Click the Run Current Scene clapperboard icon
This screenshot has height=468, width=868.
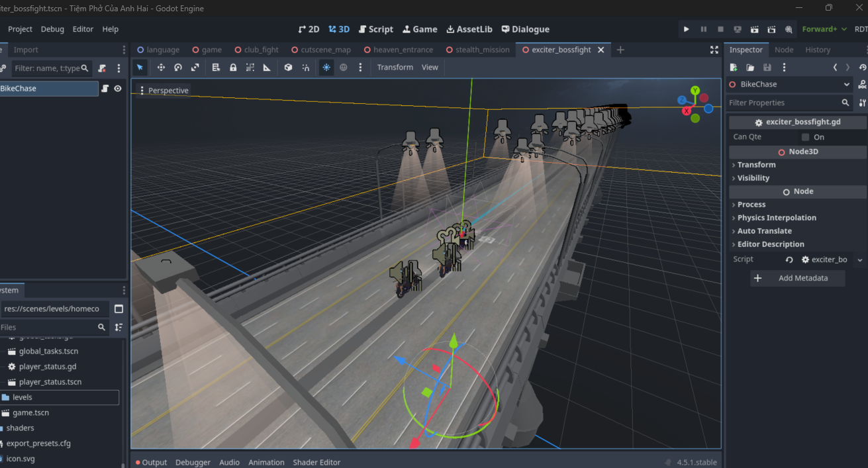755,29
